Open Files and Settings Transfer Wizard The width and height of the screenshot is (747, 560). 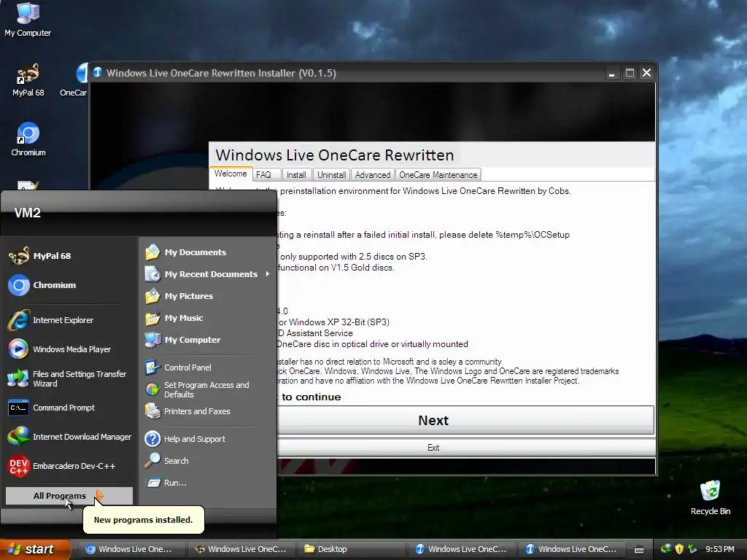pyautogui.click(x=69, y=378)
